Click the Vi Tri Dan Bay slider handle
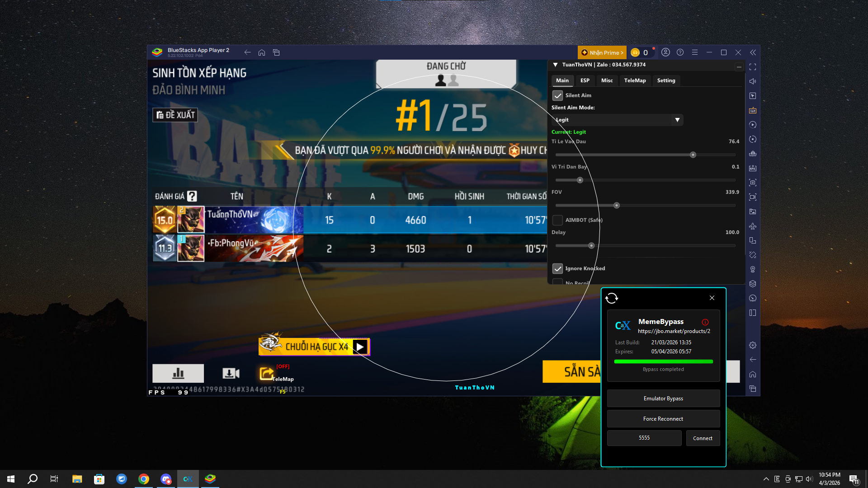This screenshot has width=868, height=488. [580, 180]
